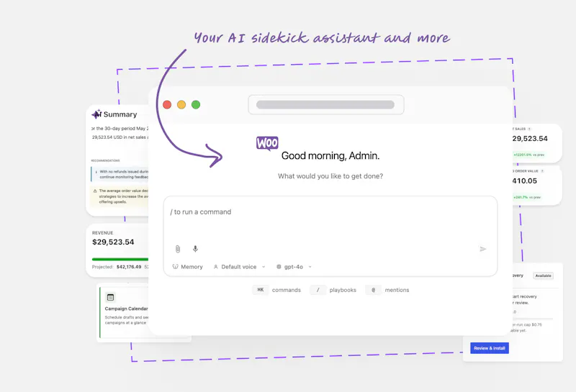Click the REVENUE $29,523.54 value
Viewport: 576px width, 392px height.
pos(113,242)
